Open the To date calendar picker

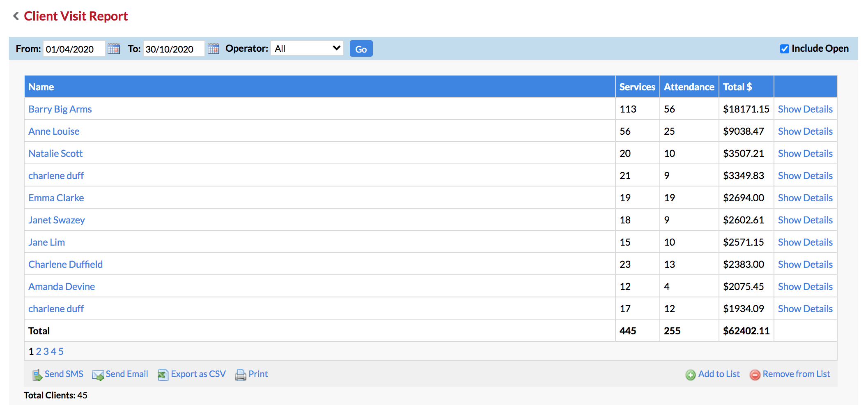pos(214,49)
